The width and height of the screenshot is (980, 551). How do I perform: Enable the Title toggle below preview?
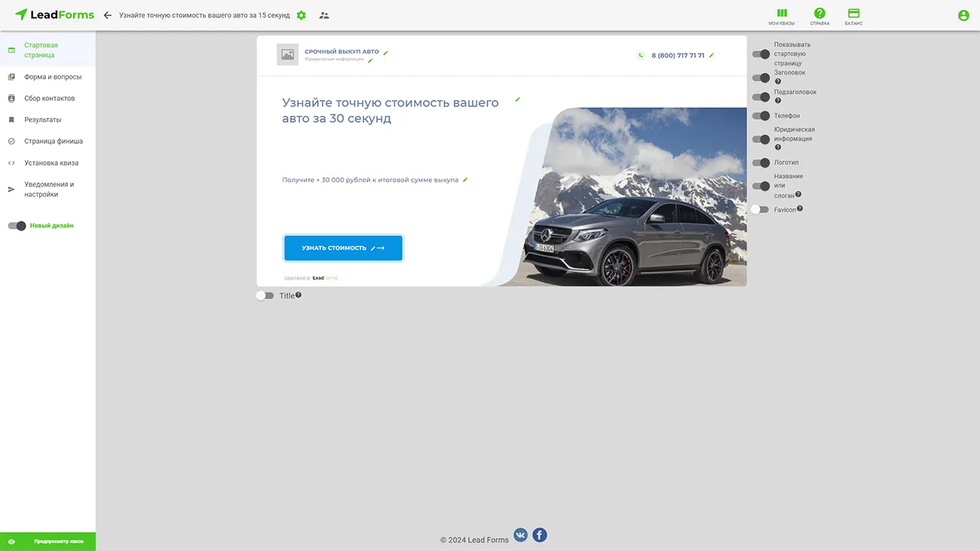coord(265,295)
